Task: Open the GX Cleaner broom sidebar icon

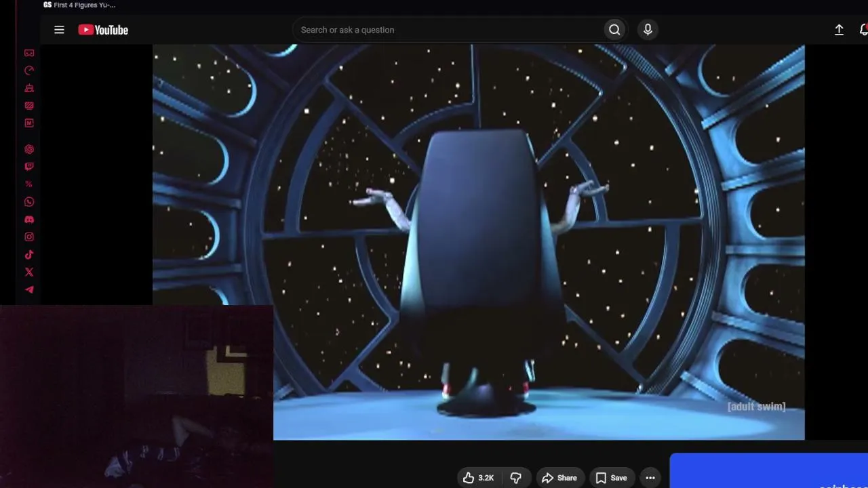Action: (29, 88)
